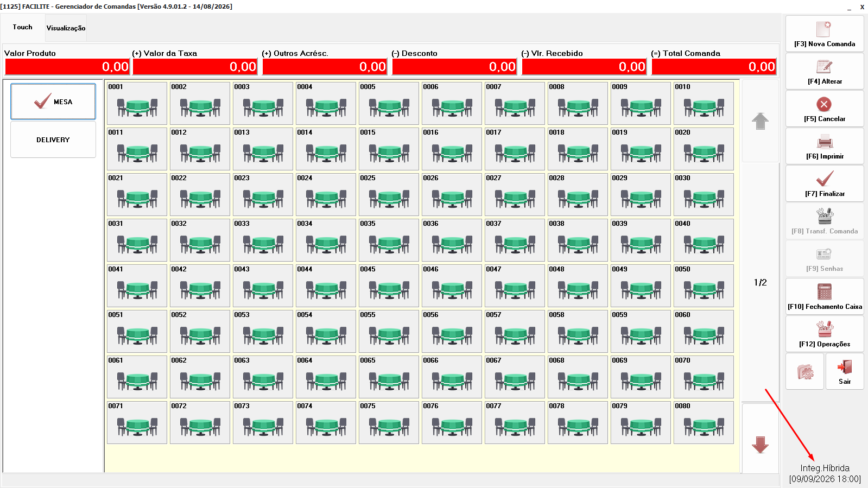Open table 0036
This screenshot has height=488, width=868.
point(452,240)
